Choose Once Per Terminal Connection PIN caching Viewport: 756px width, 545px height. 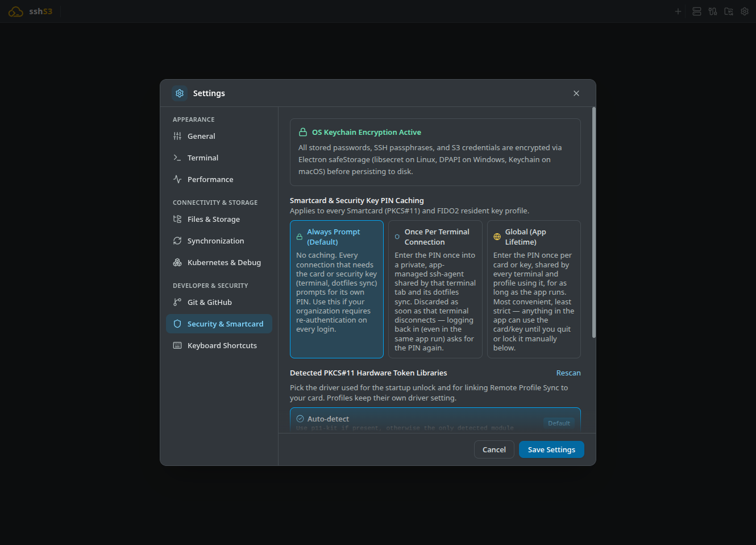[x=435, y=289]
